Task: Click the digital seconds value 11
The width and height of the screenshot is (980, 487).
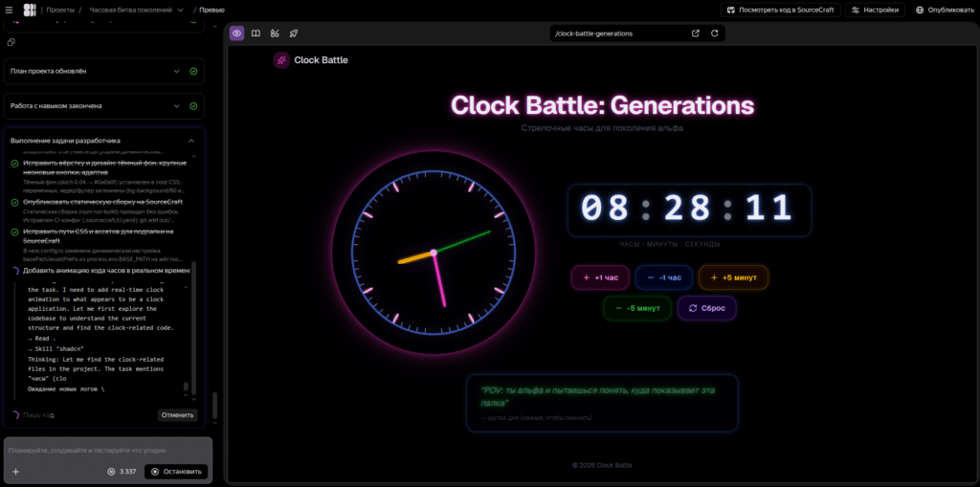Action: coord(770,209)
